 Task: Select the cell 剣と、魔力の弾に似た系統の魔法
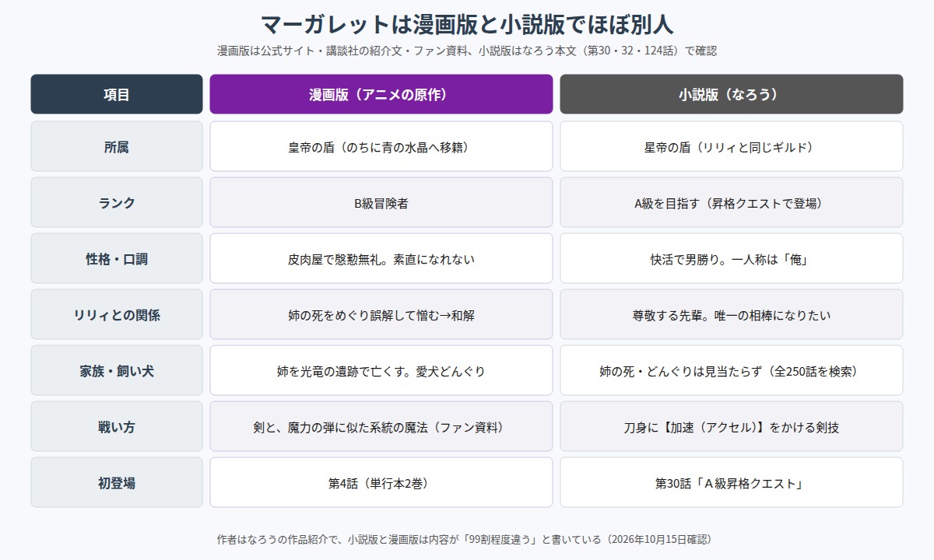coord(381,426)
